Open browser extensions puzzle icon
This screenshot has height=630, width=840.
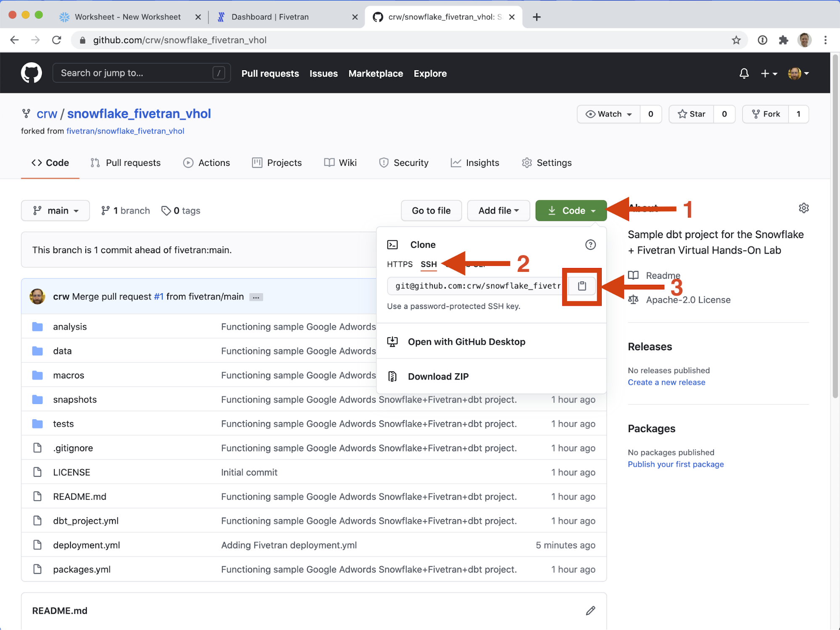pyautogui.click(x=783, y=40)
